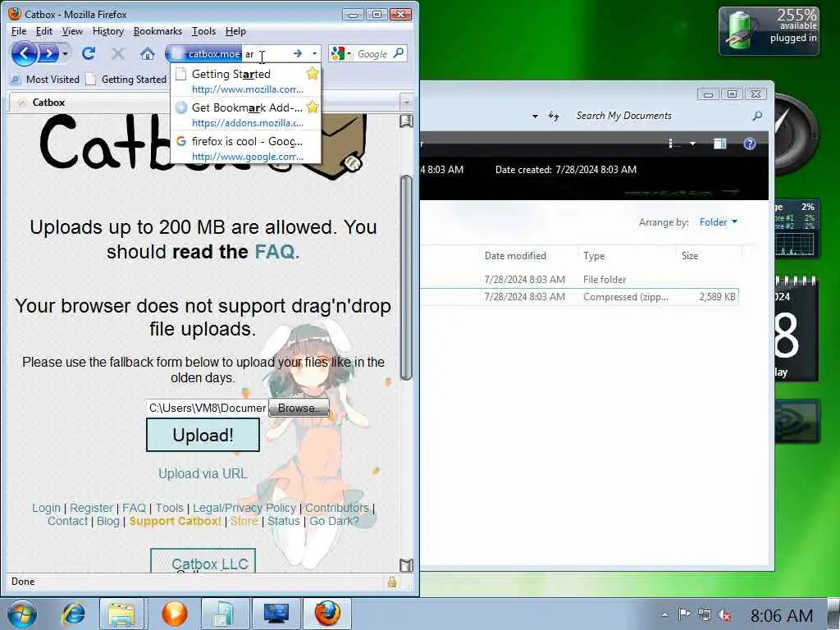Image resolution: width=840 pixels, height=630 pixels.
Task: Open the Edit menu
Action: tap(44, 31)
